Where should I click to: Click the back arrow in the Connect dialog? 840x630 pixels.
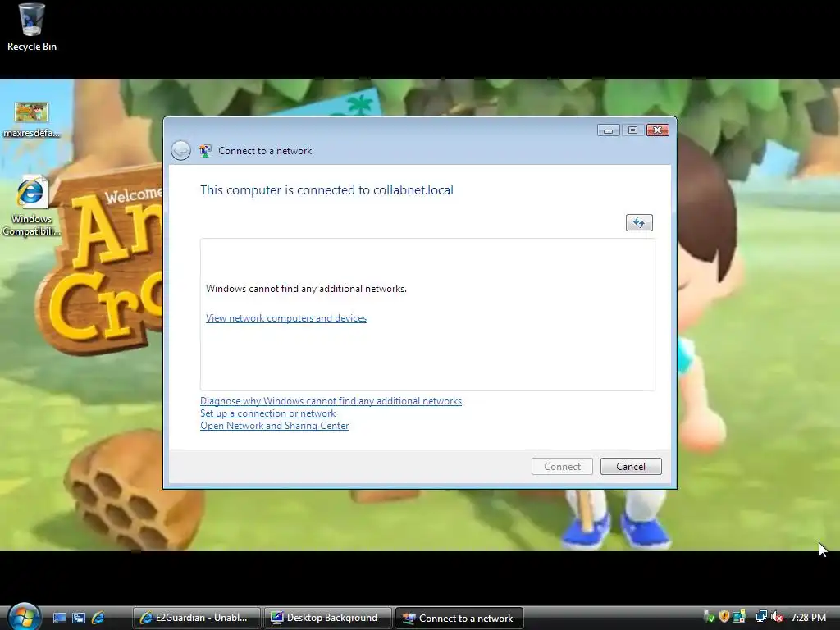[181, 151]
